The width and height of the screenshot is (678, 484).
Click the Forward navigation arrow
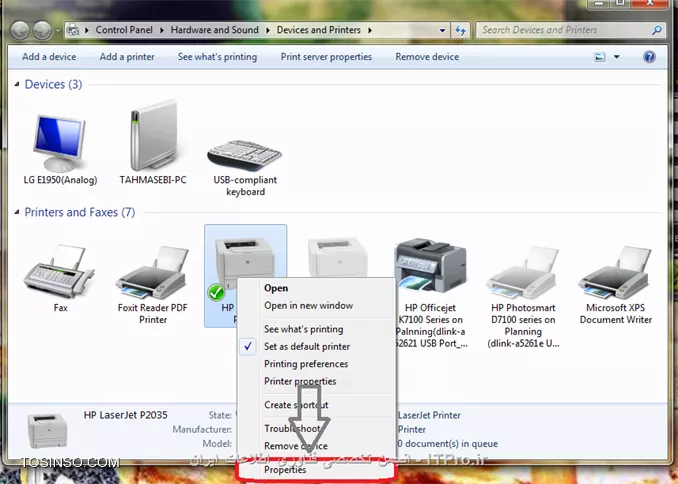(x=42, y=30)
